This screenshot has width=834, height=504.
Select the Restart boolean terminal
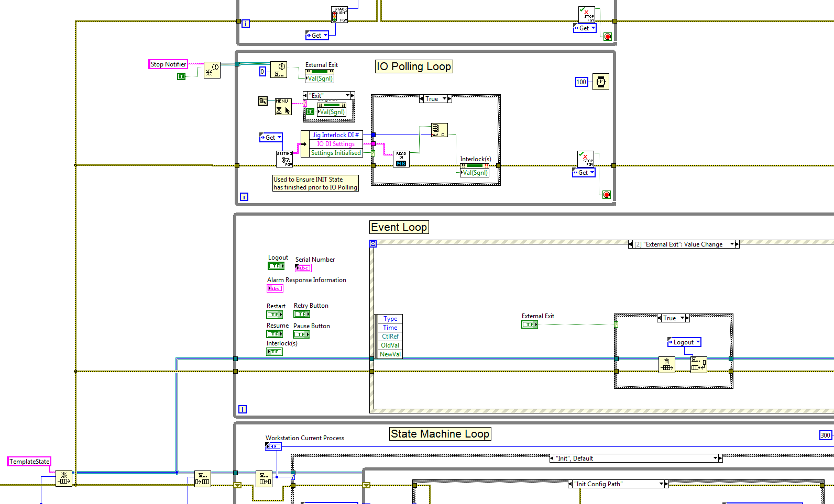click(x=275, y=315)
